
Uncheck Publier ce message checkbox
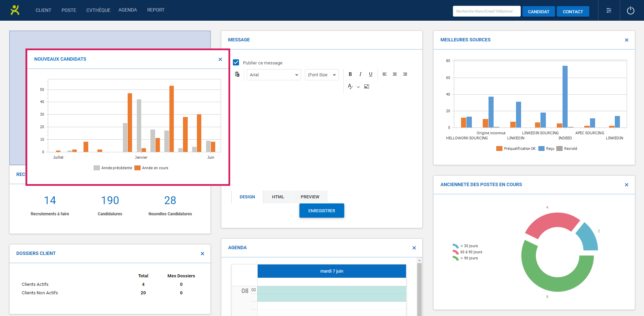point(236,62)
